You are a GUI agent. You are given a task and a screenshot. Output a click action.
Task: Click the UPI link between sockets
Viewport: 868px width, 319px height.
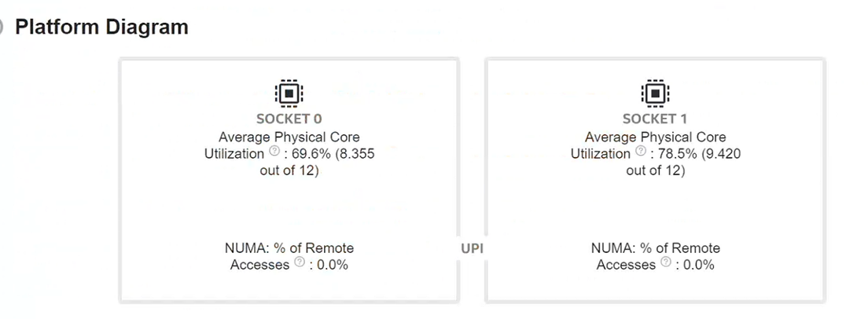tap(473, 249)
